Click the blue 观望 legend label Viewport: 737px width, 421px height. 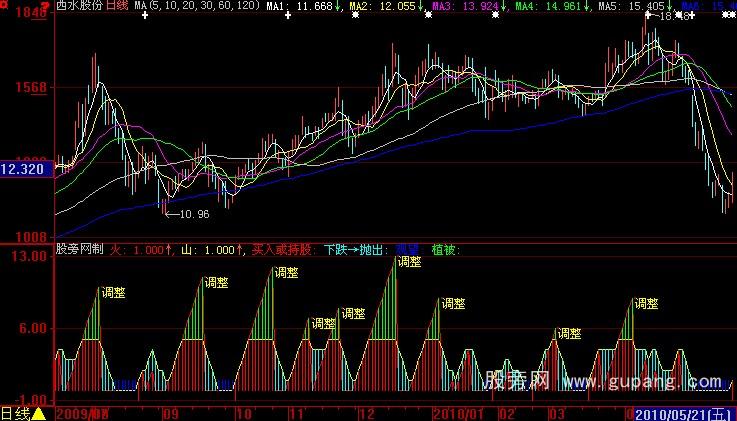(407, 250)
